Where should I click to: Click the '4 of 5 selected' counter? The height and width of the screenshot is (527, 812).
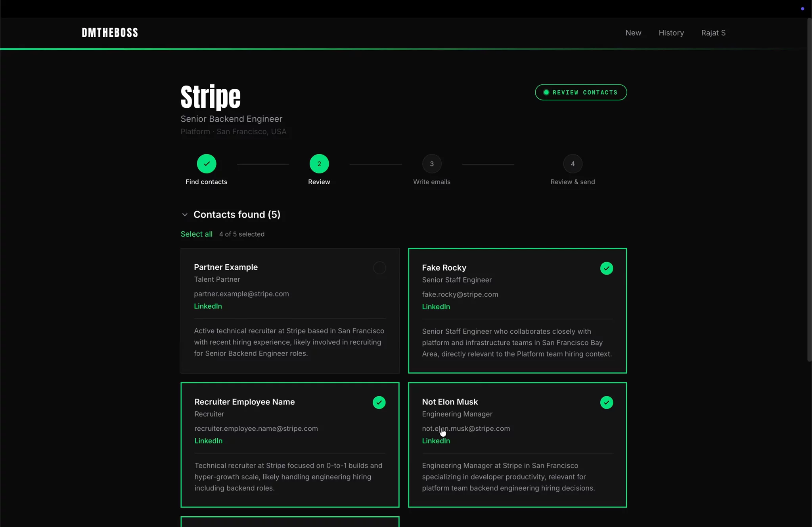click(242, 234)
